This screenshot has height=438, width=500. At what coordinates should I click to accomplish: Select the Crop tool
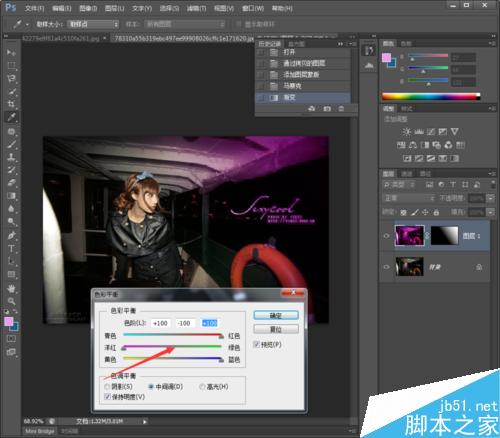pyautogui.click(x=11, y=104)
